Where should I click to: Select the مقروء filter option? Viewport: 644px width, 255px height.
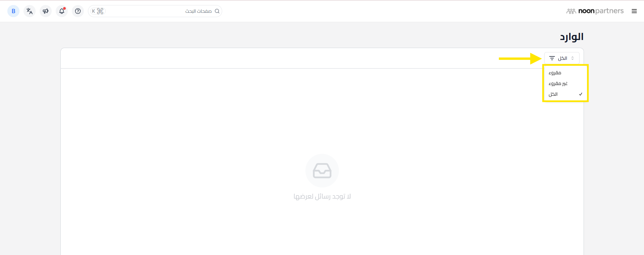565,73
